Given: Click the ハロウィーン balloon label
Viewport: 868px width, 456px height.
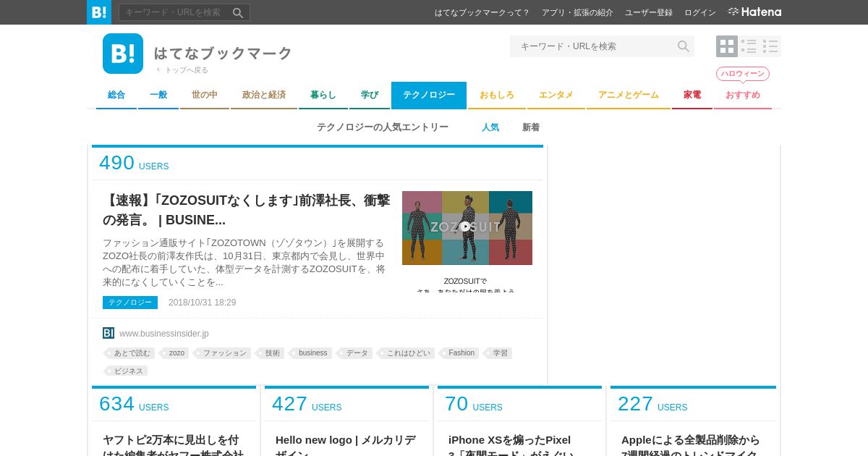Looking at the screenshot, I should point(743,74).
